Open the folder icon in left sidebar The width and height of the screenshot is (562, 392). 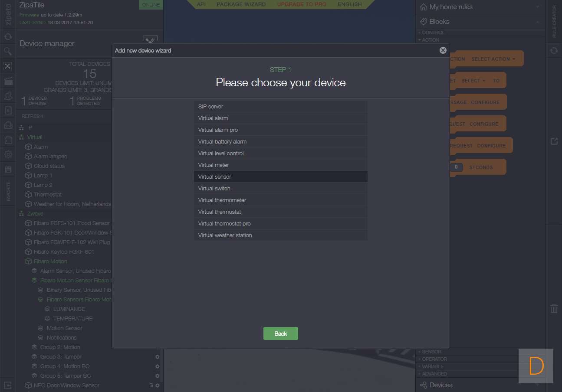[8, 140]
